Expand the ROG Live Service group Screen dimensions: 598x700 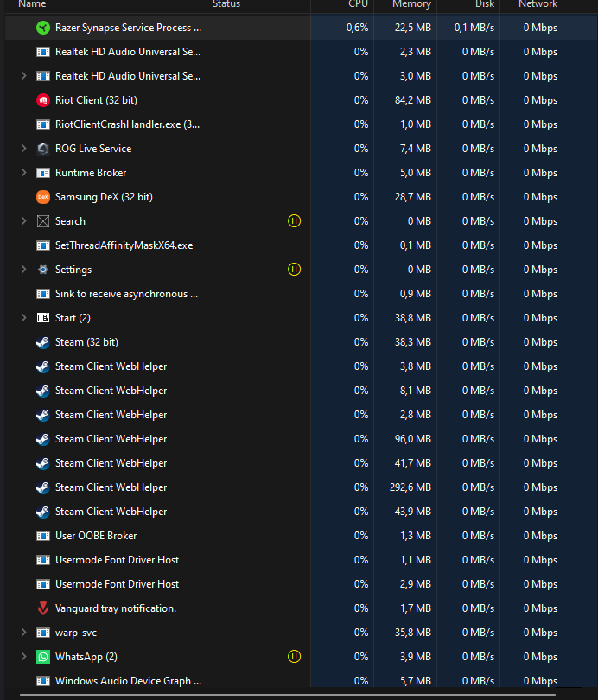point(23,149)
